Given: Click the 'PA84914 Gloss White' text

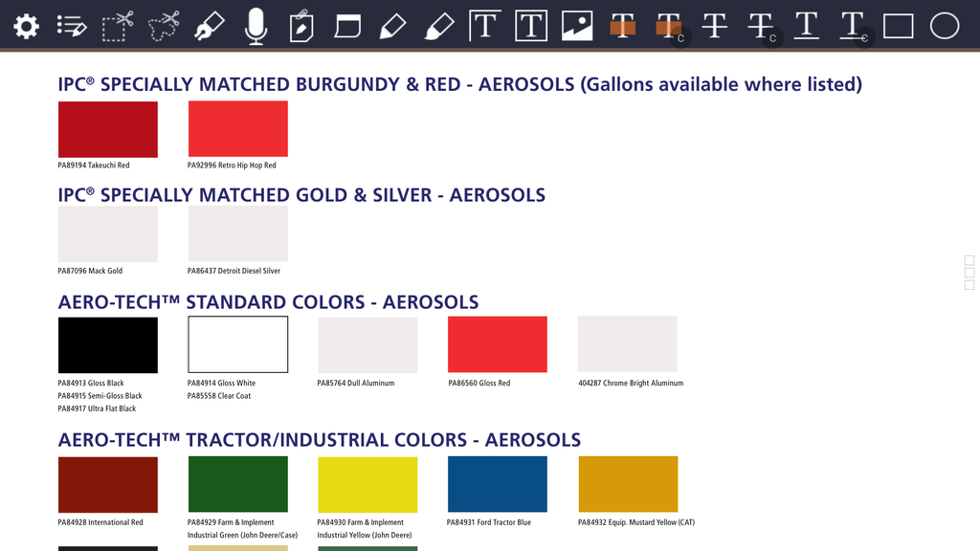Looking at the screenshot, I should (x=221, y=383).
